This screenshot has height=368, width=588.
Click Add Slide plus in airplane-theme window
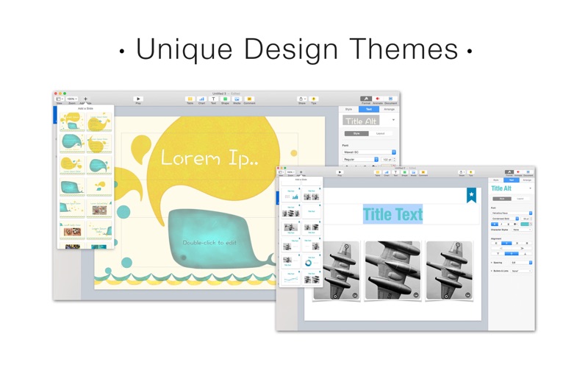[x=301, y=172]
